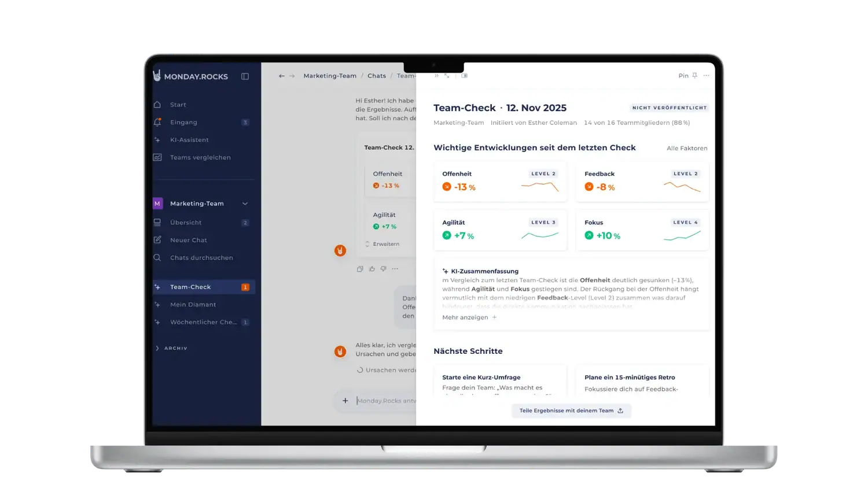Expand the ARCHIV section
Viewport: 868px width, 488px height.
171,348
